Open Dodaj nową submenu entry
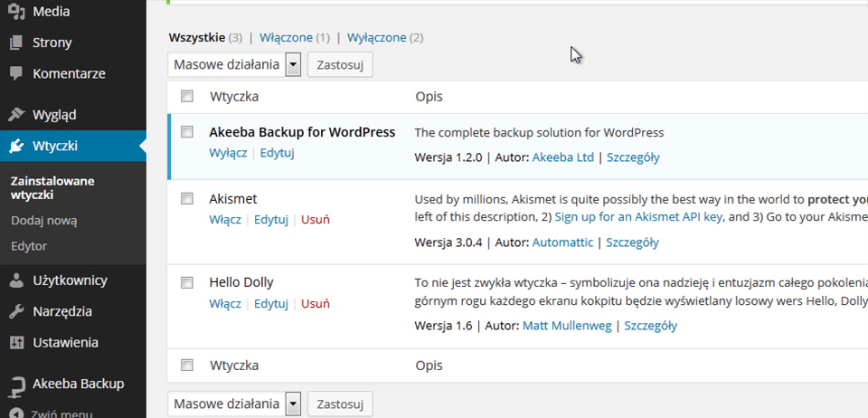Viewport: 868px width, 418px height. click(43, 221)
